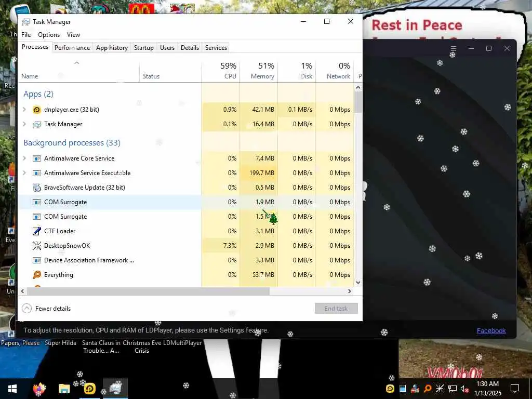
Task: Select the first COM Surrogate row (1.9 MB)
Action: [x=186, y=202]
